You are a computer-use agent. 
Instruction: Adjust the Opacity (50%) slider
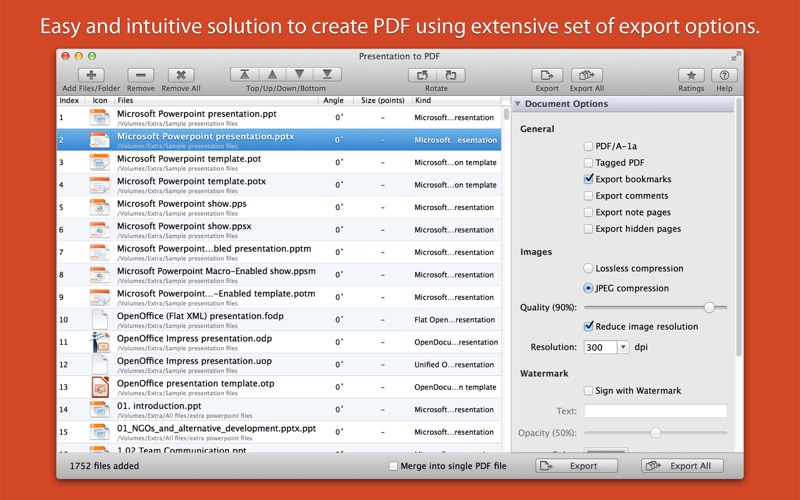coord(656,433)
